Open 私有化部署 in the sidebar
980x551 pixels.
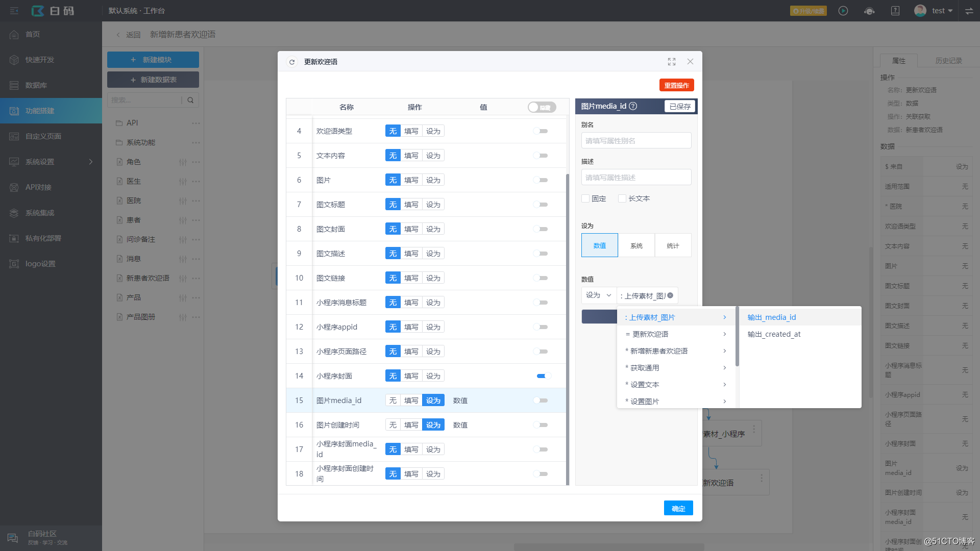click(51, 238)
